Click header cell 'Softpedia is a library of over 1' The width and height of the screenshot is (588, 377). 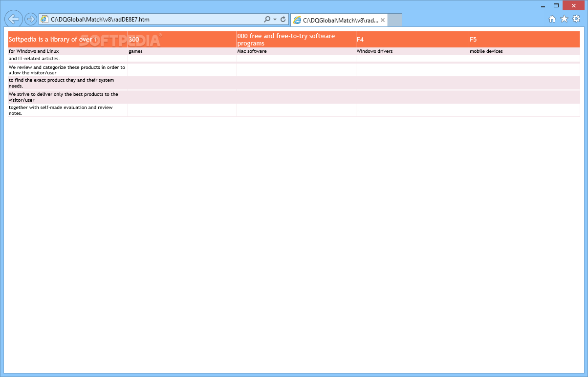68,40
